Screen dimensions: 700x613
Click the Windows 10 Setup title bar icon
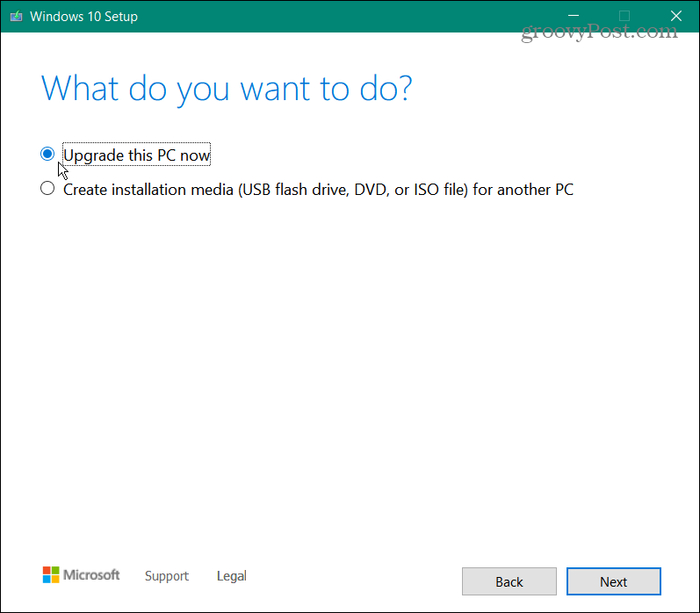pyautogui.click(x=17, y=16)
